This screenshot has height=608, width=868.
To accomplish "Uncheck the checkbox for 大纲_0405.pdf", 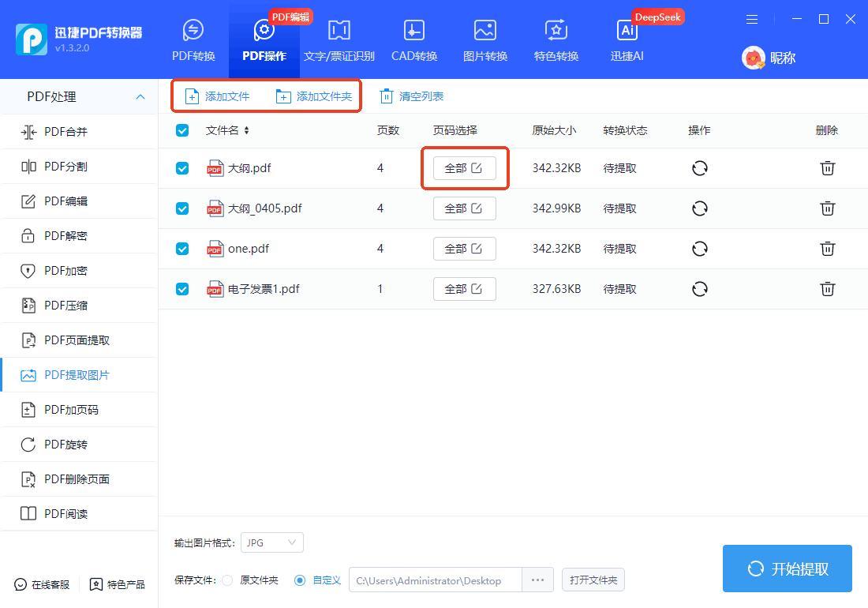I will [x=182, y=208].
